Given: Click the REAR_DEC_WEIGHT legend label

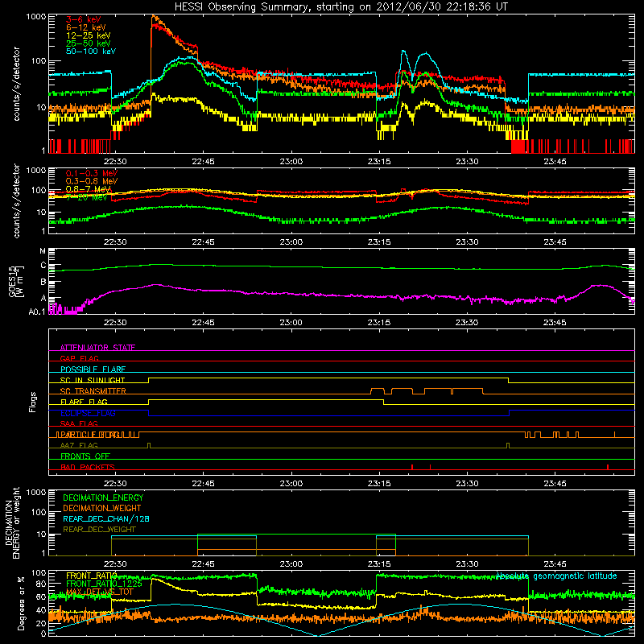Looking at the screenshot, I should [x=99, y=530].
